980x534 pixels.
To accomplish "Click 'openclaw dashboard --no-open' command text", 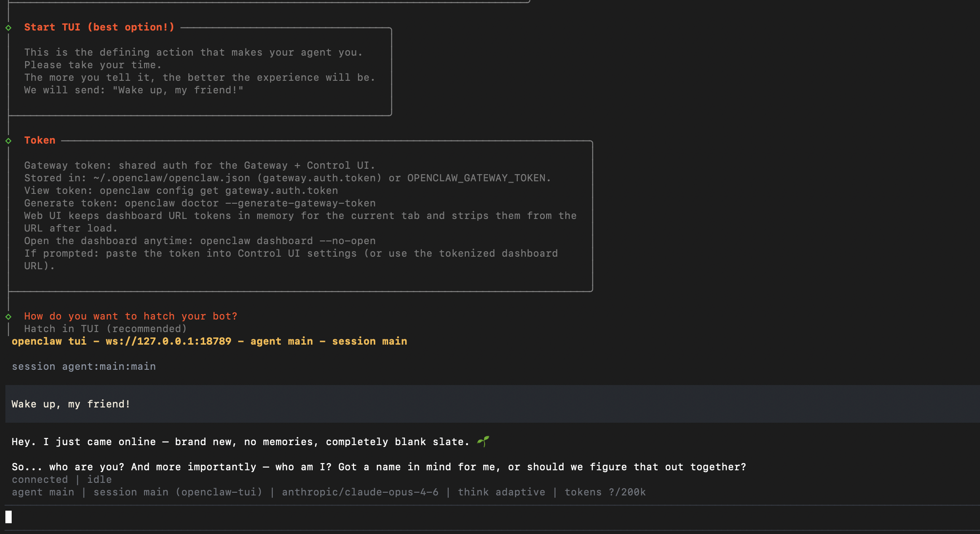I will [288, 241].
